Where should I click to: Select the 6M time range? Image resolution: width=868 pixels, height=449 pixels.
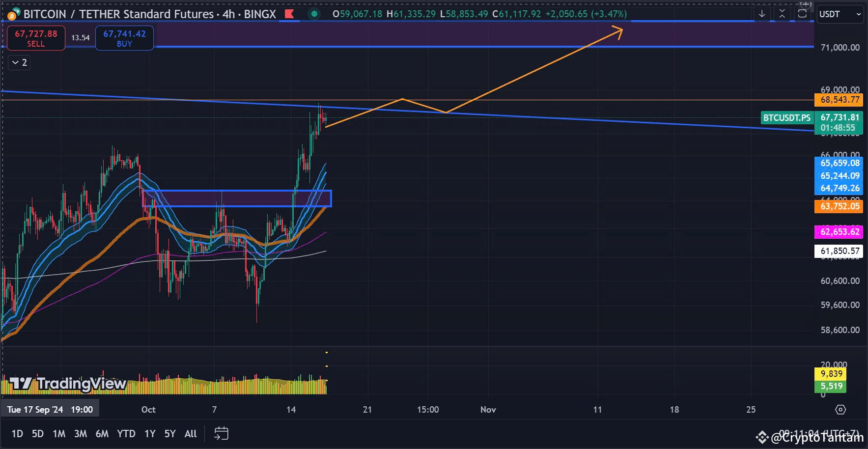click(x=102, y=433)
